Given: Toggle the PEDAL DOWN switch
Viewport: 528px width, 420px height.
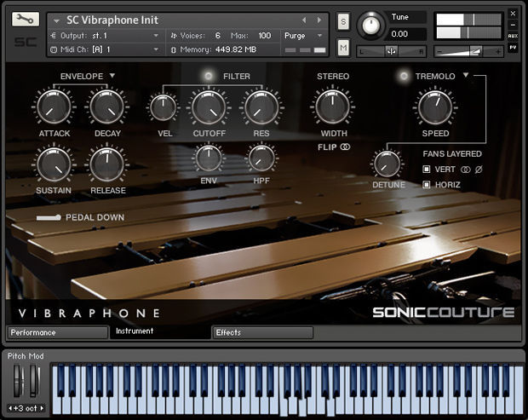Looking at the screenshot, I should click(49, 217).
